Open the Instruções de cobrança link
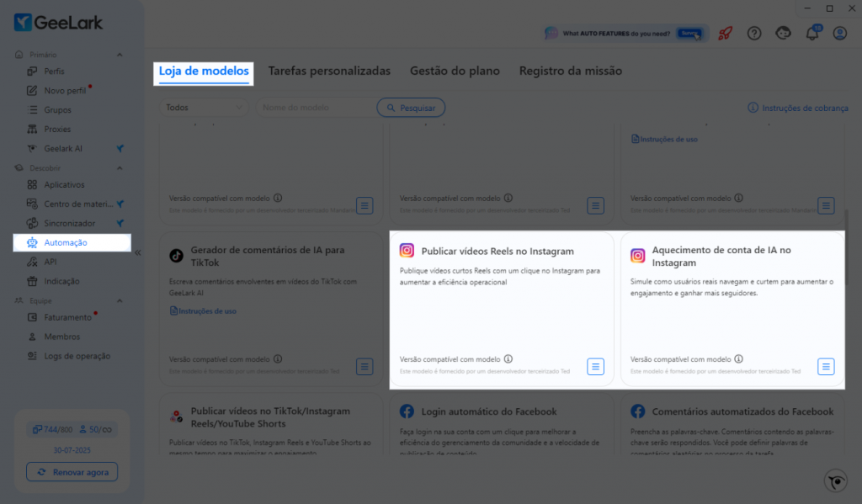The width and height of the screenshot is (862, 504). coord(798,108)
